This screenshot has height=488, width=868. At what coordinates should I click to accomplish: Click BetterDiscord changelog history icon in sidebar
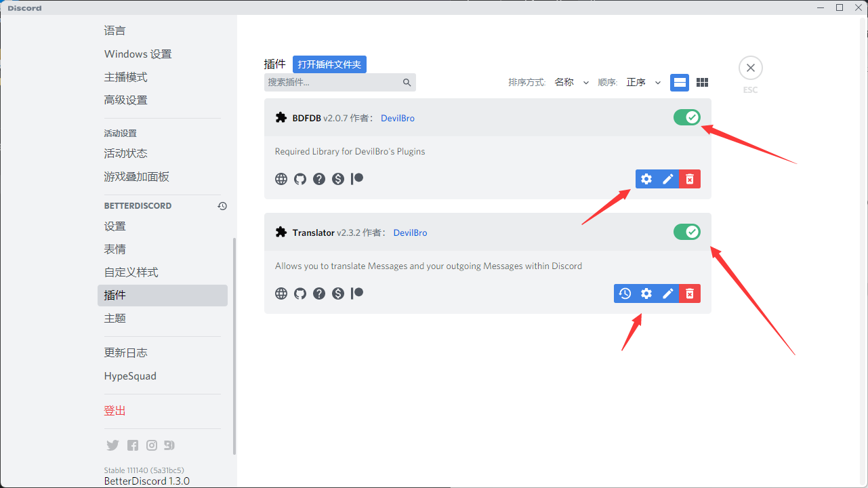[x=222, y=206]
